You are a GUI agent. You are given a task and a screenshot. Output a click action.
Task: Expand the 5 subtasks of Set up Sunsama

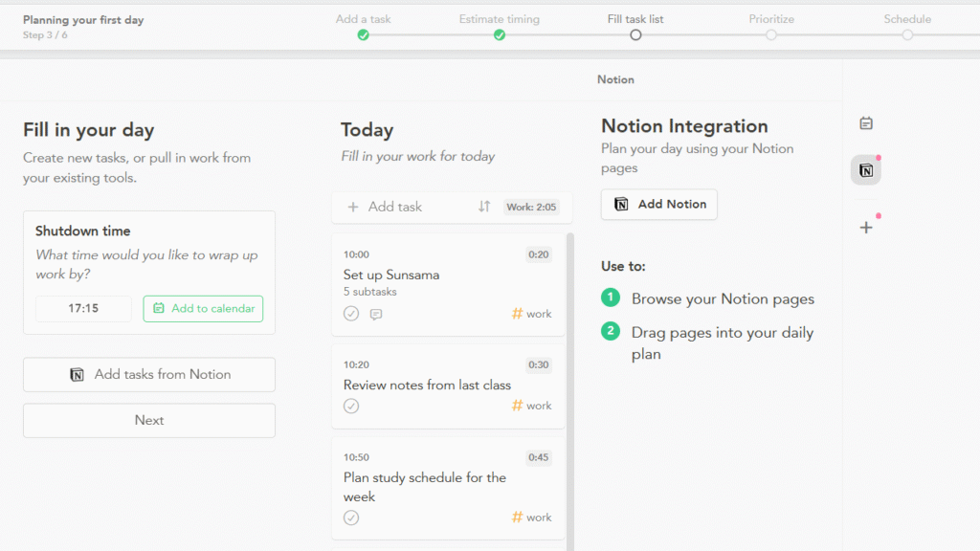(370, 292)
